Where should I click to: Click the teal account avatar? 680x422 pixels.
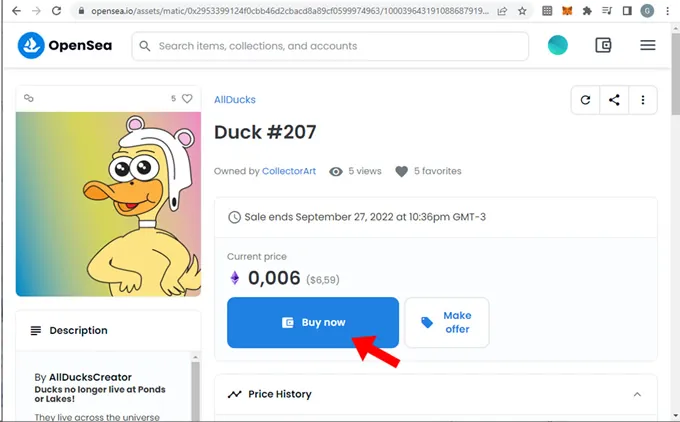tap(557, 46)
